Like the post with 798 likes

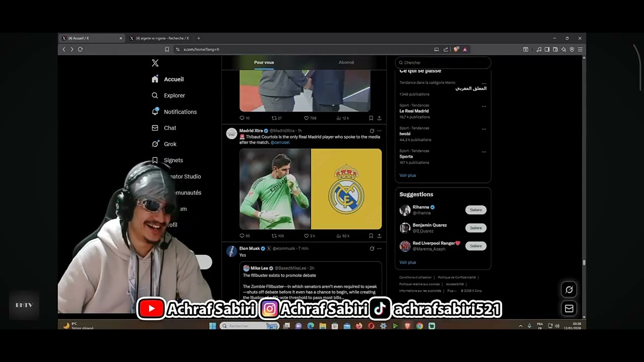point(310,118)
